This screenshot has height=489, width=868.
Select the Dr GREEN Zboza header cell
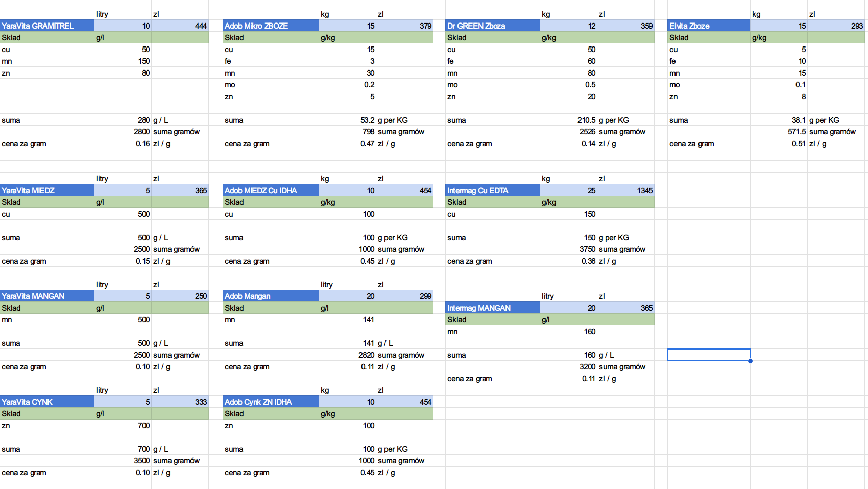click(492, 26)
